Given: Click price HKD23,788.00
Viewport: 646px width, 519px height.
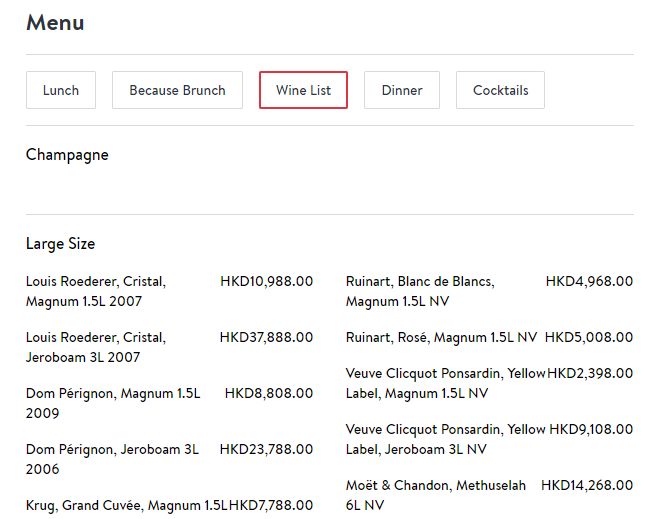Looking at the screenshot, I should (x=267, y=449).
